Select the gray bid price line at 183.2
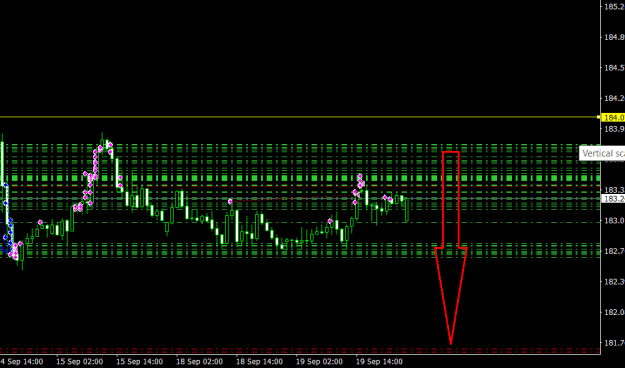Viewport: 625px width, 368px height. [299, 199]
